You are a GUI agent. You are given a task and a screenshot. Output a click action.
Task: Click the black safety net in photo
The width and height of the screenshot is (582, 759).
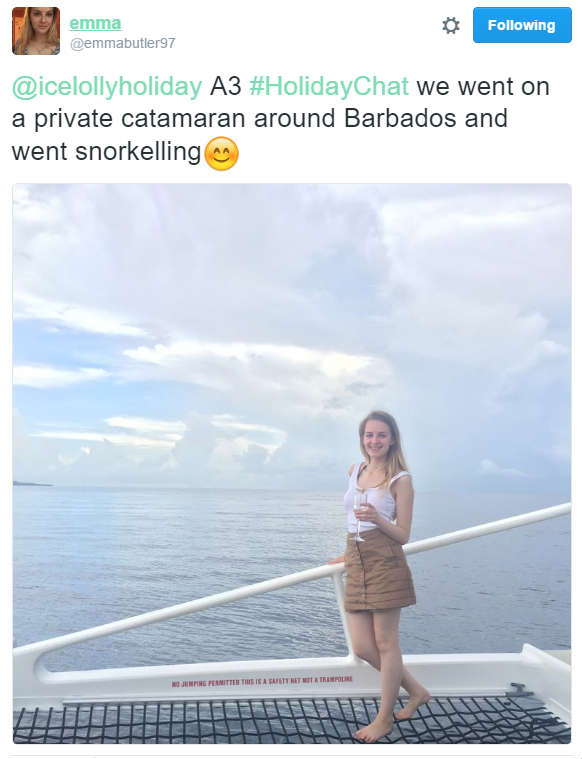pos(291,720)
